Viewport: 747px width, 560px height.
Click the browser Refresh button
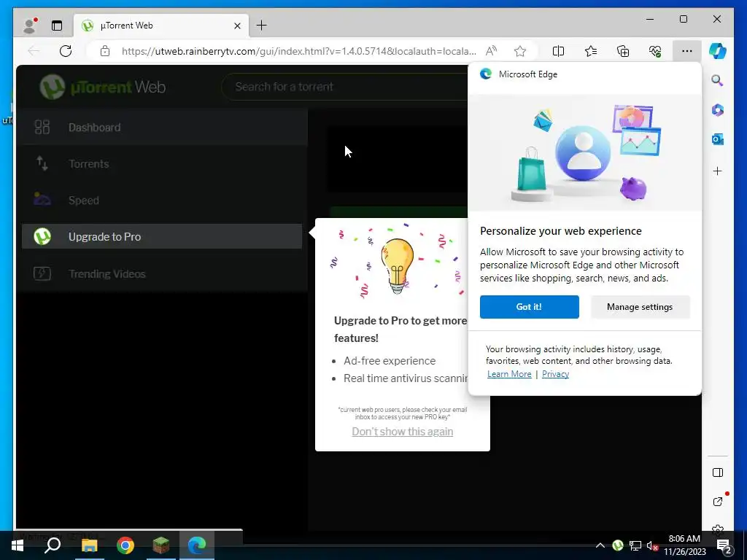pos(66,51)
